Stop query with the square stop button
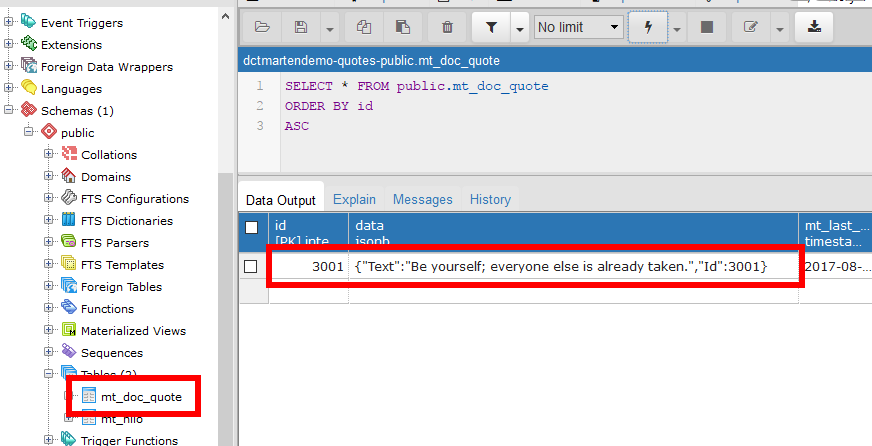This screenshot has width=872, height=446. click(x=707, y=27)
